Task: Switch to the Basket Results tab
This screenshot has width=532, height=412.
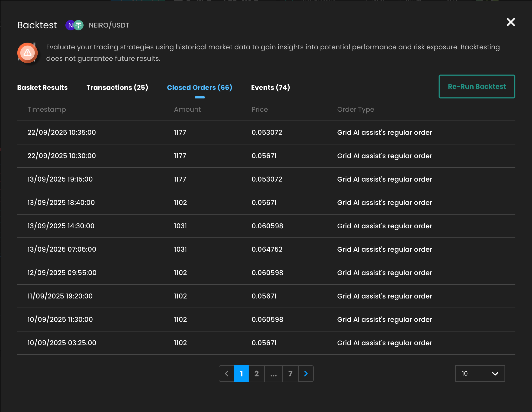Action: coord(42,88)
